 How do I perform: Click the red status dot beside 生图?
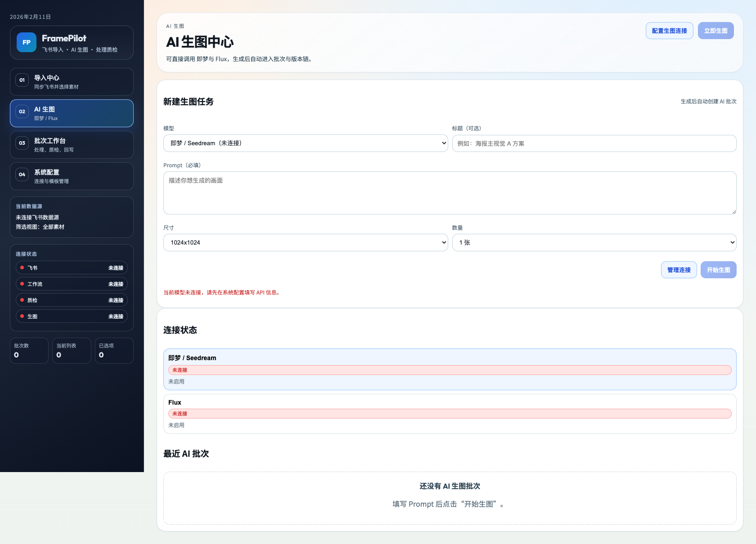coord(22,316)
